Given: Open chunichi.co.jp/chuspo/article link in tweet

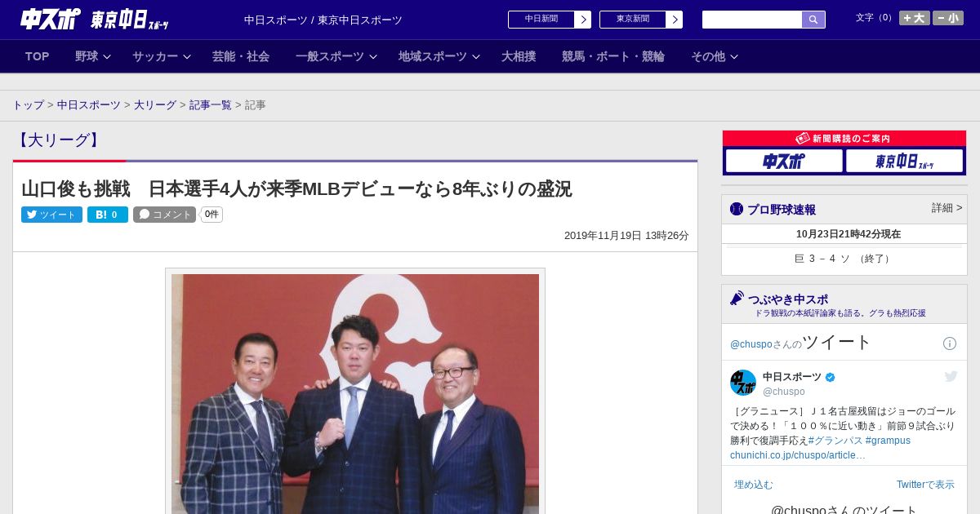Looking at the screenshot, I should (798, 455).
